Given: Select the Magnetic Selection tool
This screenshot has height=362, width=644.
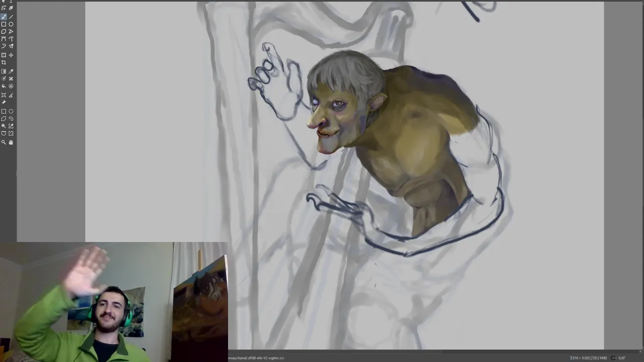Looking at the screenshot, I should 11,133.
